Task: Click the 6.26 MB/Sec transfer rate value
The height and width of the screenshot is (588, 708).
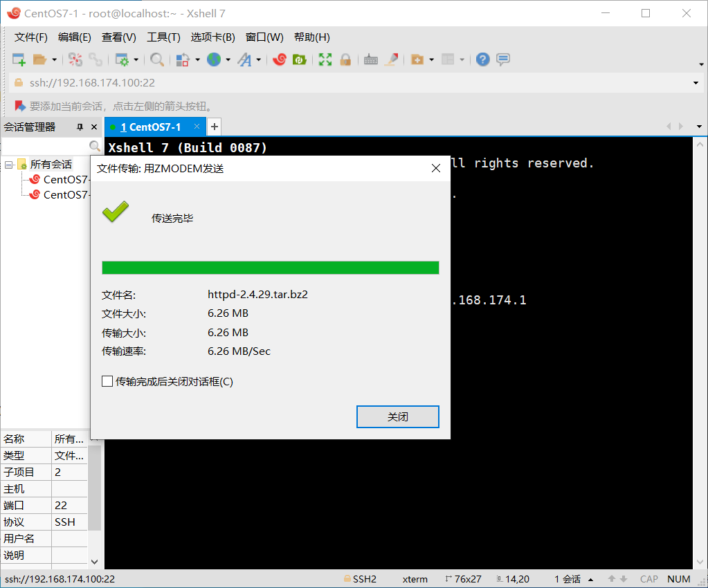Action: (x=239, y=351)
